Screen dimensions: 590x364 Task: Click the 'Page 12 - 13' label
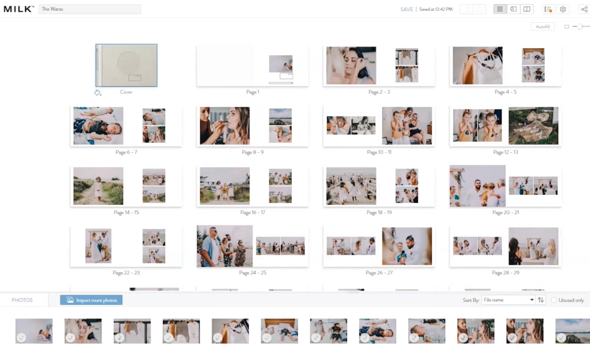(x=505, y=152)
